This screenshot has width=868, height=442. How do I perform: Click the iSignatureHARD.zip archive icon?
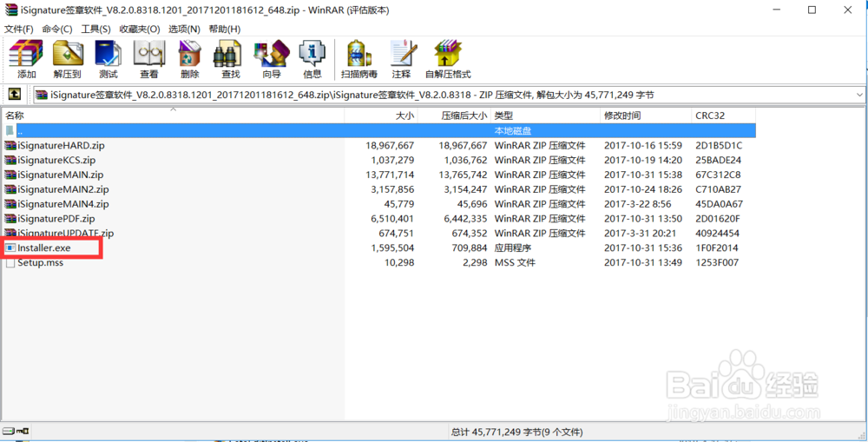coord(10,146)
